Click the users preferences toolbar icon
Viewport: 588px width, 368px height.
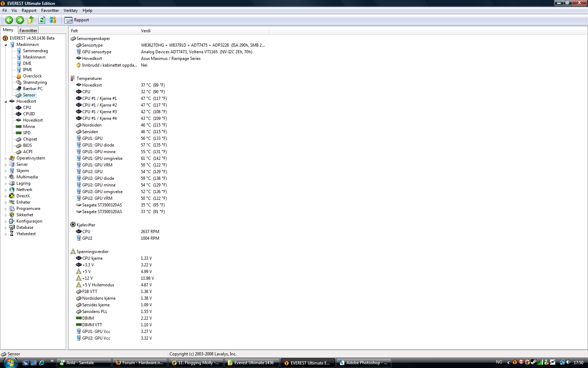(53, 20)
